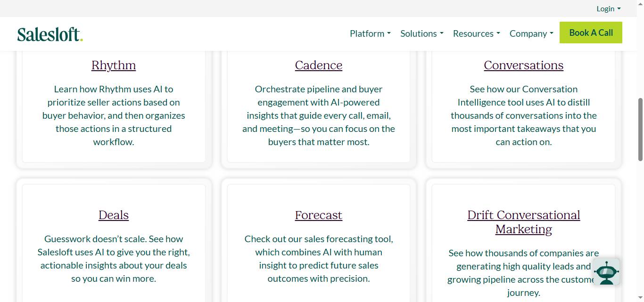
Task: Open the Forecast link
Action: click(x=318, y=215)
